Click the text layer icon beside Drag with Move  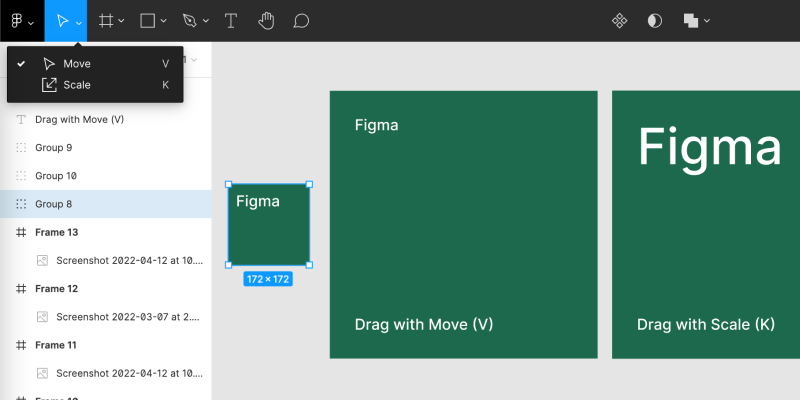pos(21,119)
